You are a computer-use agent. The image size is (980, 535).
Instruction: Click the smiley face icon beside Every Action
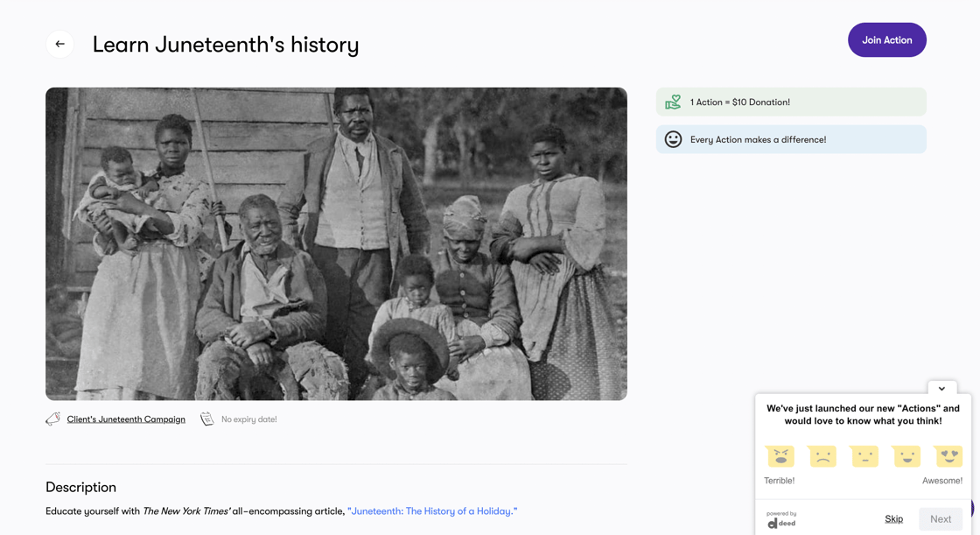[673, 139]
